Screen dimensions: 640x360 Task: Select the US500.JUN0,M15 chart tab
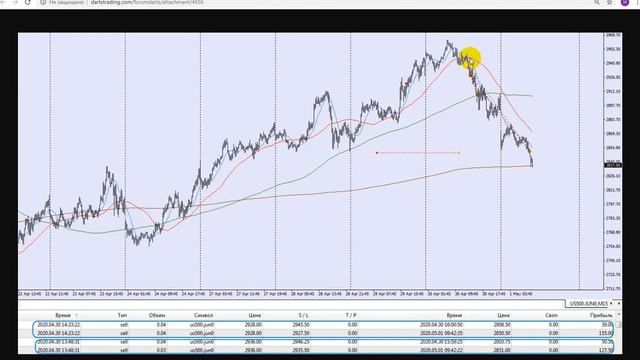pos(588,304)
